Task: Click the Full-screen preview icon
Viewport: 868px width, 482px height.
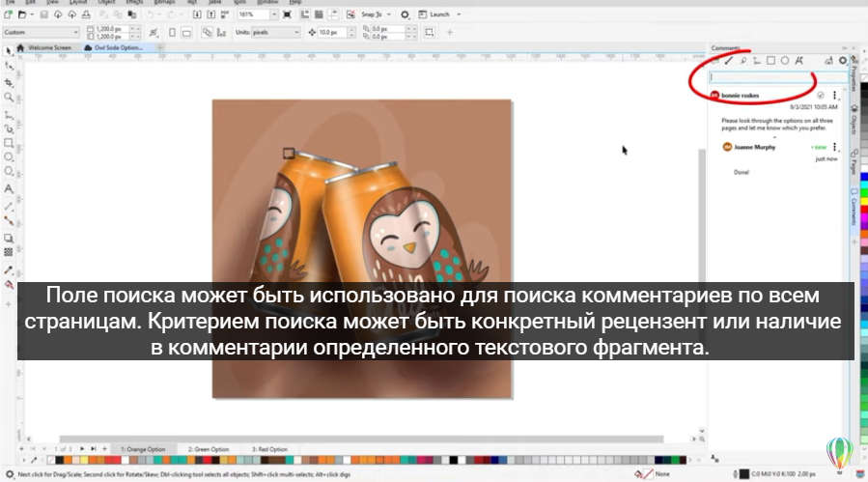Action: pyautogui.click(x=287, y=14)
